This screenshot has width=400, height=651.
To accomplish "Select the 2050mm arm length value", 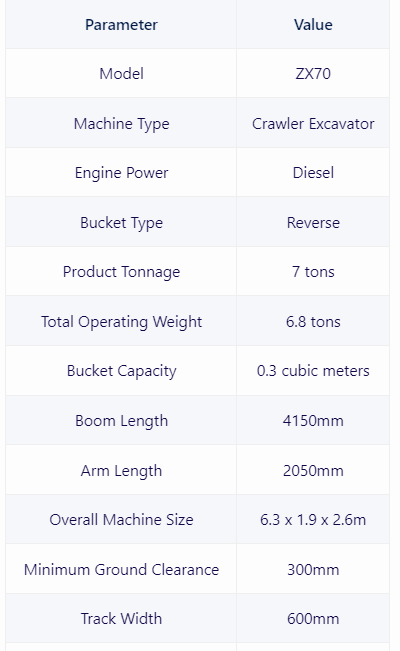I will point(313,471).
